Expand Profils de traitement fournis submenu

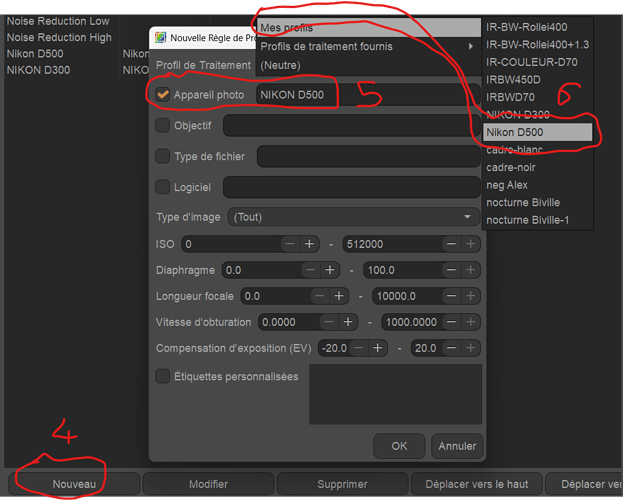click(368, 47)
